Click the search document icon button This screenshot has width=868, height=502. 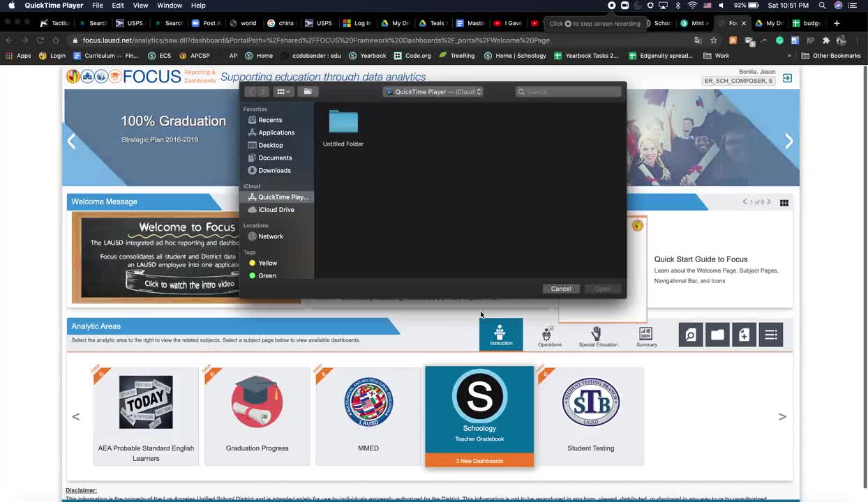click(x=690, y=335)
